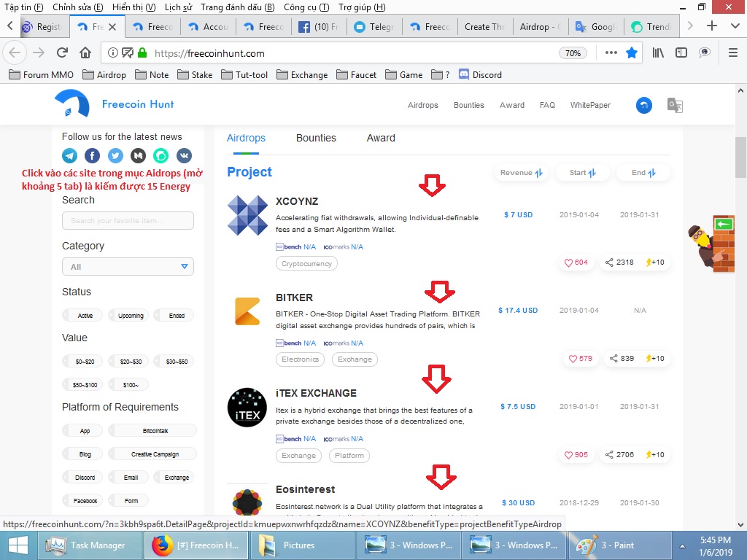Switch to the Award tab
747x560 pixels.
click(x=381, y=138)
